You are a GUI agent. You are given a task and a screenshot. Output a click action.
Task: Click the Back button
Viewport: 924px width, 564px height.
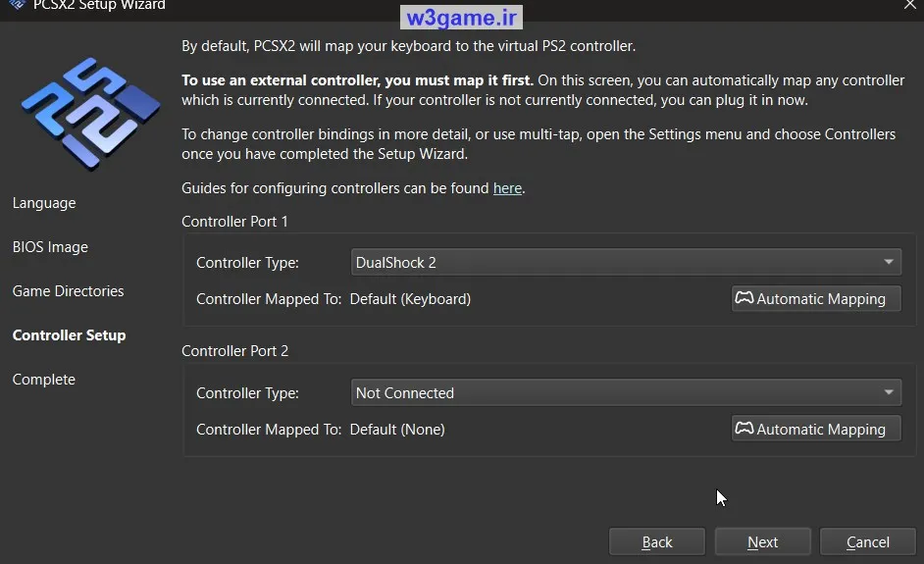pyautogui.click(x=657, y=541)
